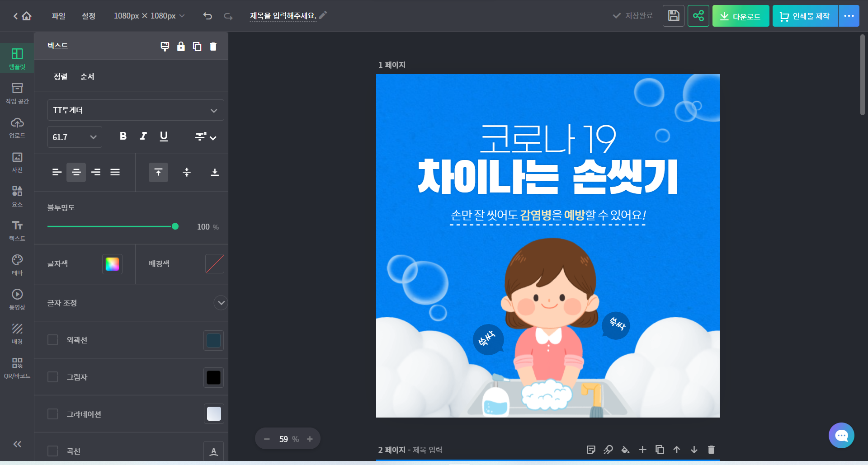Open the strikethrough style dropdown

click(x=206, y=136)
